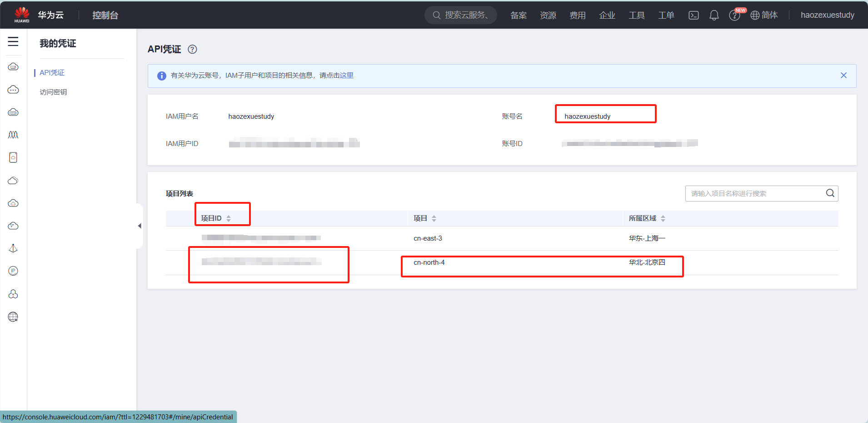Screen dimensions: 868x423
Task: Click the info icon in blue banner
Action: tap(161, 76)
